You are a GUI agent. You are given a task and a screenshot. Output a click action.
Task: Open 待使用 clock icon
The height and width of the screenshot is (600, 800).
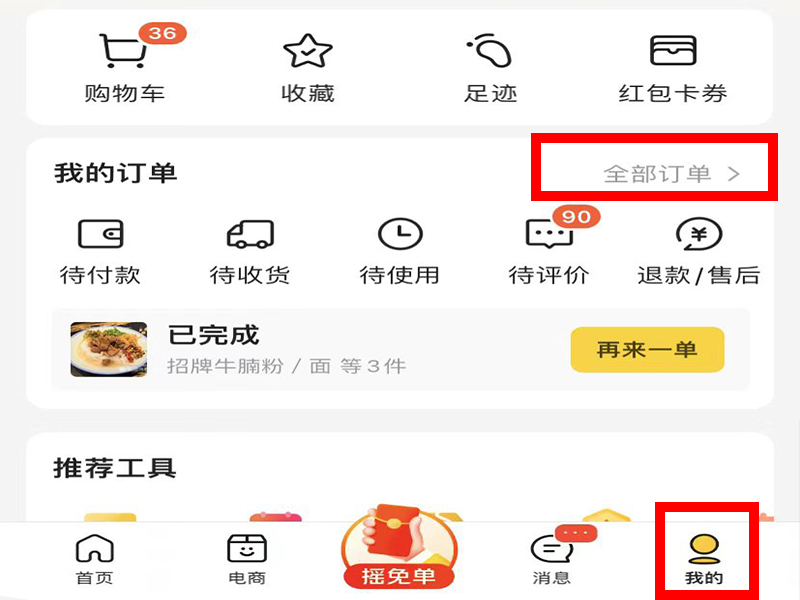pyautogui.click(x=400, y=234)
